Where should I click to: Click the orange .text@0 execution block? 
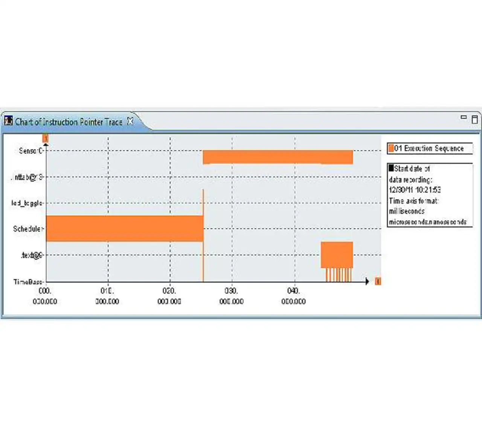click(x=337, y=254)
